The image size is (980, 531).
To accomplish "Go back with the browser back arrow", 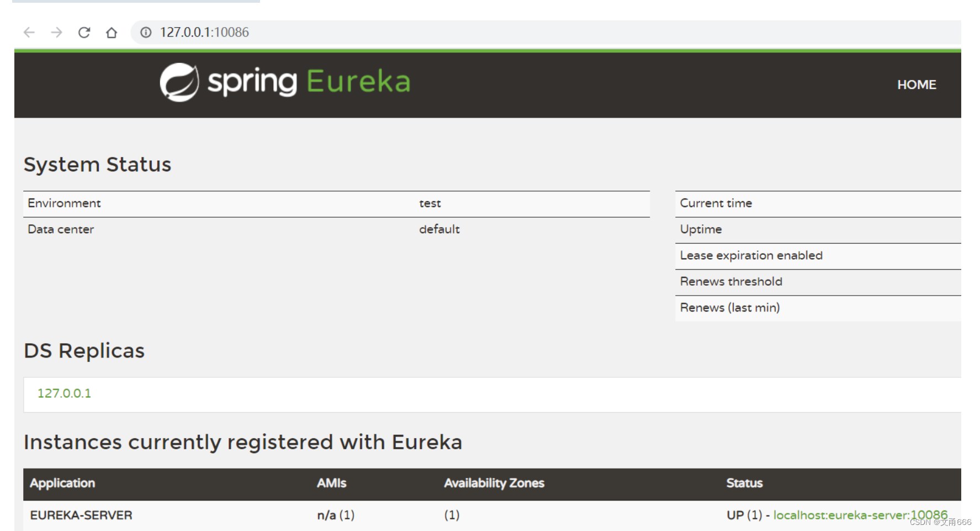I will coord(29,33).
